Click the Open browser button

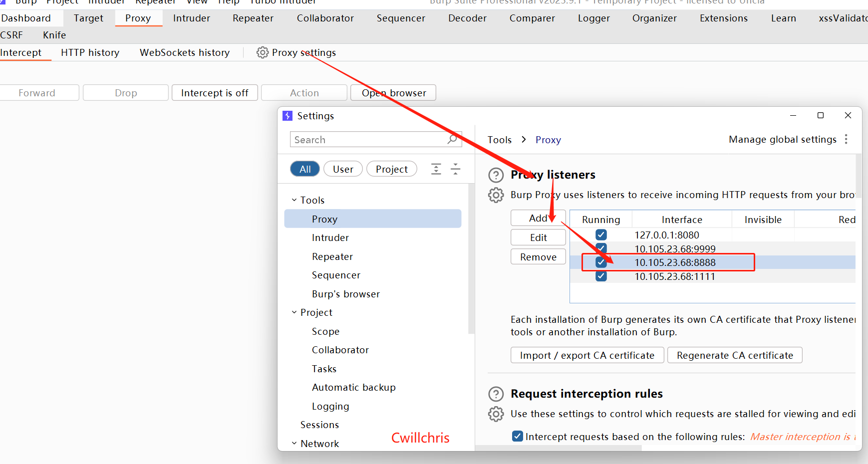pos(393,93)
